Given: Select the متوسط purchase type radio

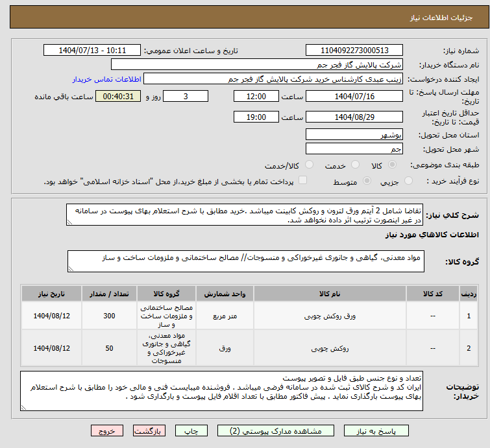Looking at the screenshot, I should click(367, 181).
